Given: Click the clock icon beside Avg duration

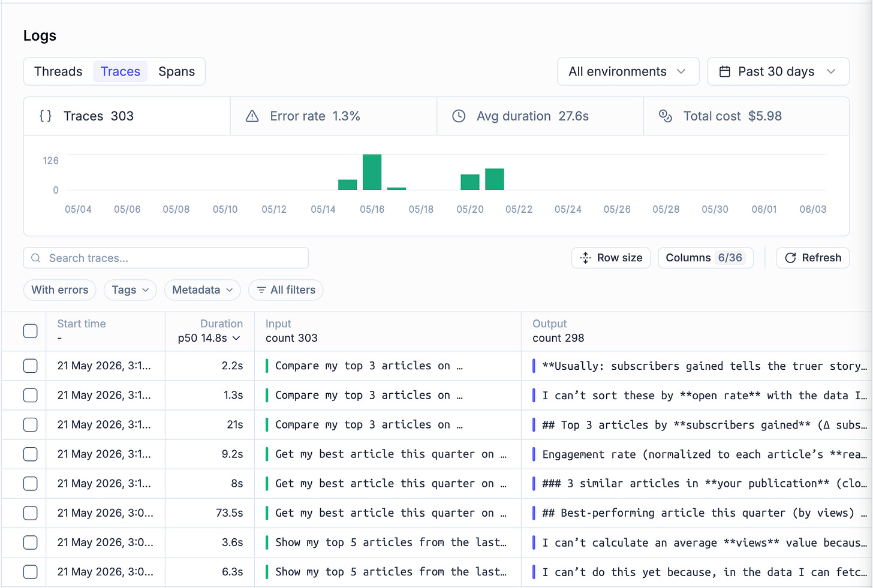Looking at the screenshot, I should [459, 116].
